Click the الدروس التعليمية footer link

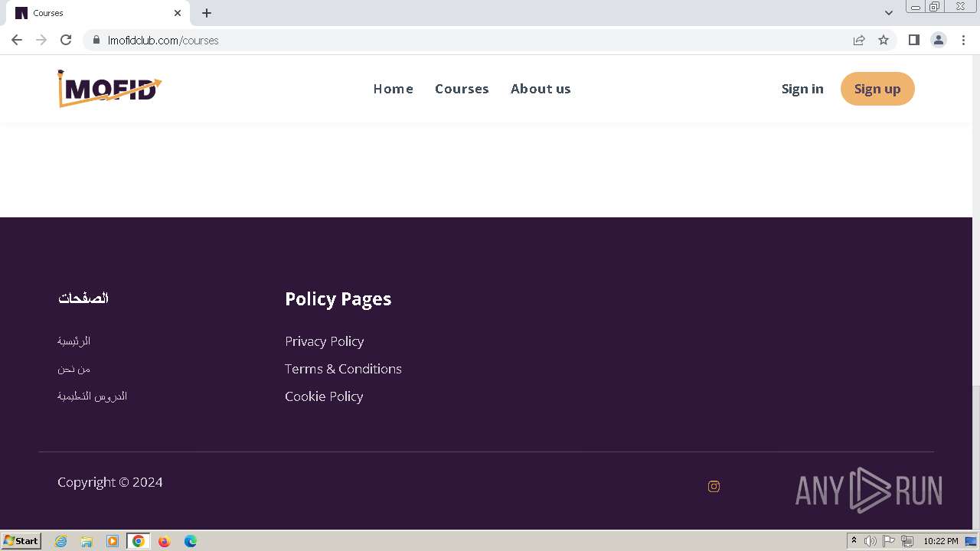click(92, 396)
